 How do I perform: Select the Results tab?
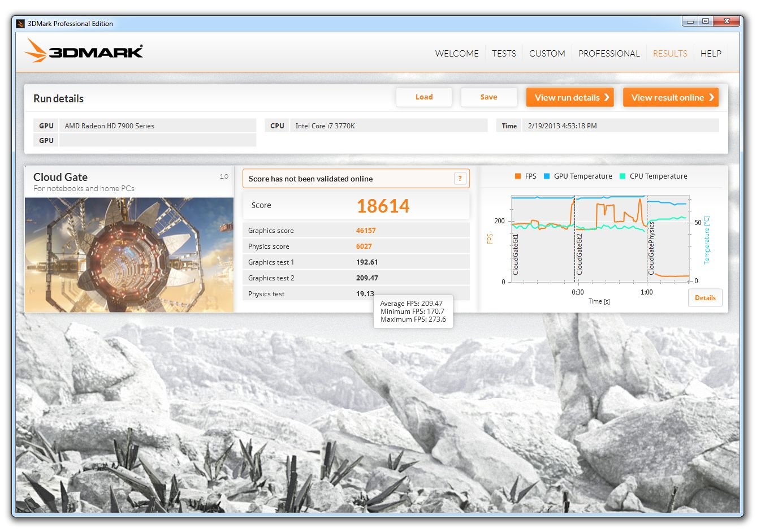670,53
